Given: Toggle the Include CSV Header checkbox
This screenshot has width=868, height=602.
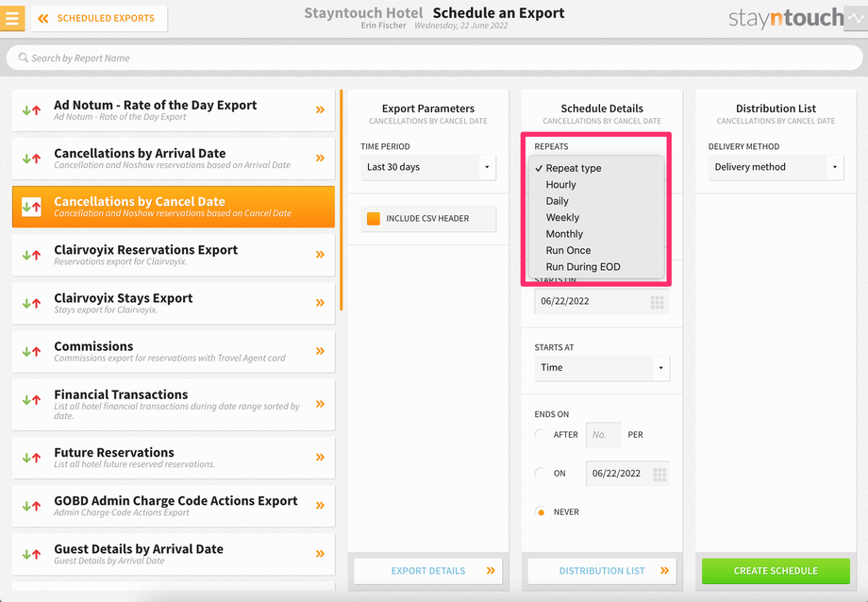Looking at the screenshot, I should [374, 218].
